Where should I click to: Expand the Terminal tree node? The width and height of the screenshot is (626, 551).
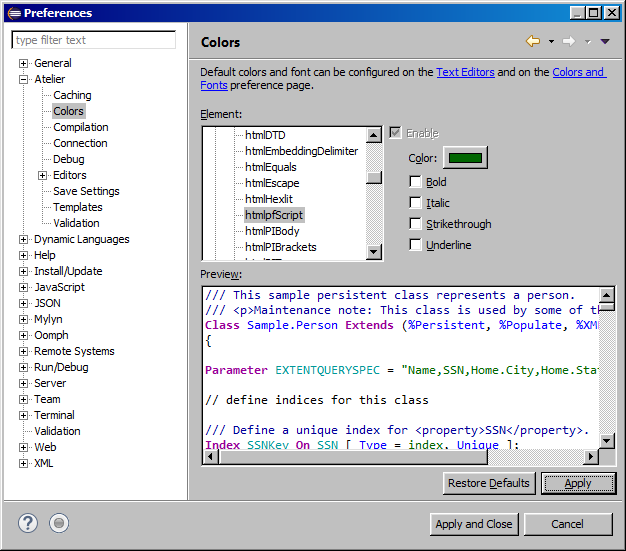coord(24,415)
